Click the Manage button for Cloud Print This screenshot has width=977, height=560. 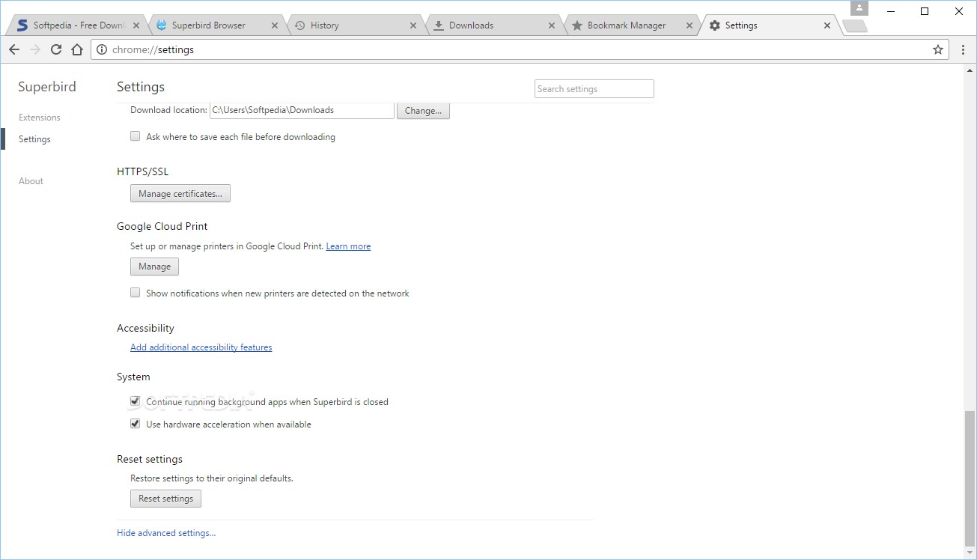pos(155,267)
